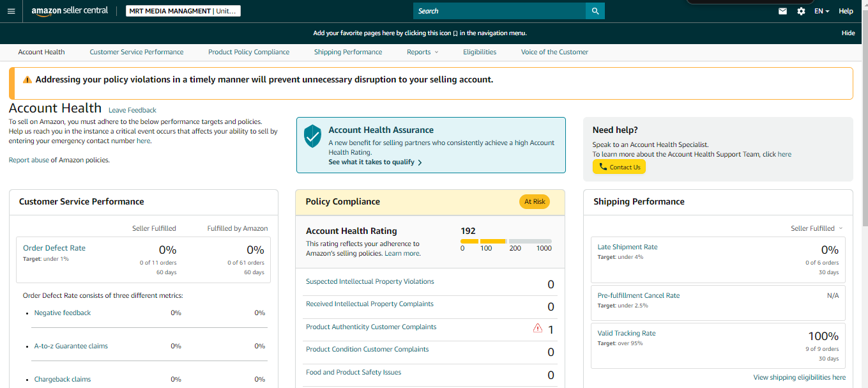This screenshot has width=868, height=388.
Task: Click the Pre-fulfillment Cancel Rate N/A value
Action: [x=833, y=295]
